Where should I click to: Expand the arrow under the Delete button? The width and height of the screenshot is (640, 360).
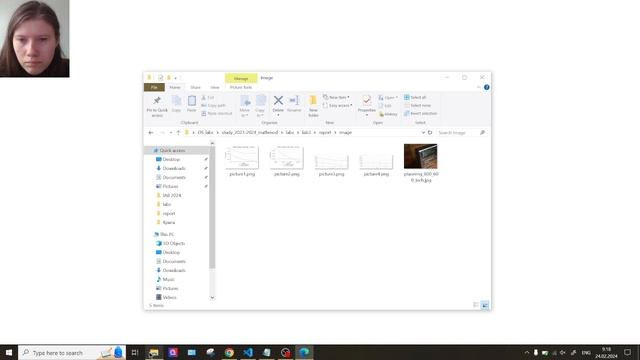pyautogui.click(x=278, y=115)
